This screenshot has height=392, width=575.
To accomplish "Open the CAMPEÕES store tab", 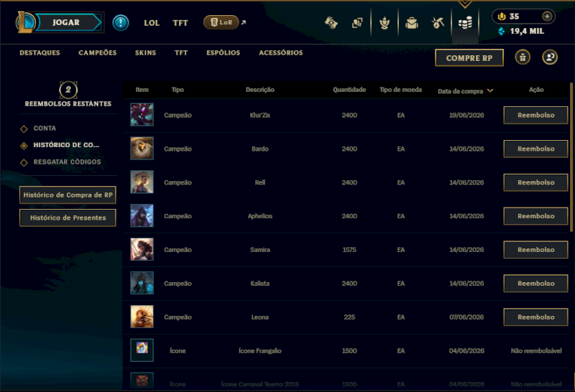I will coord(98,52).
